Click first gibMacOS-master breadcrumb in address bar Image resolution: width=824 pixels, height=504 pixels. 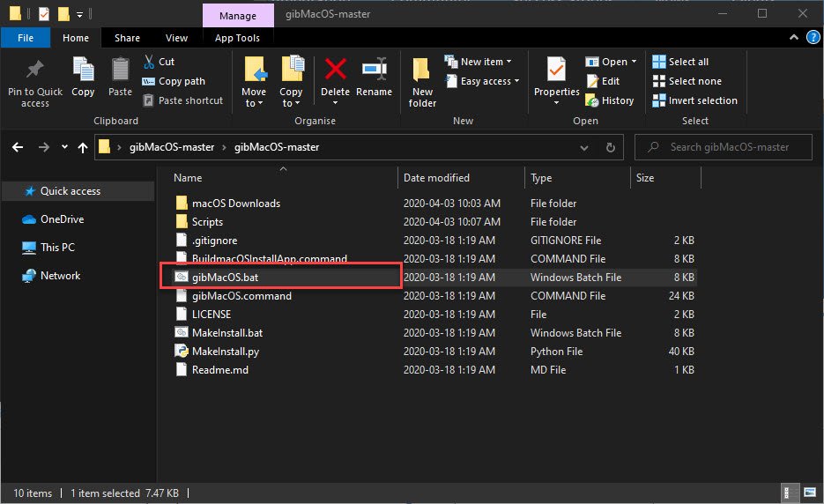pos(172,147)
